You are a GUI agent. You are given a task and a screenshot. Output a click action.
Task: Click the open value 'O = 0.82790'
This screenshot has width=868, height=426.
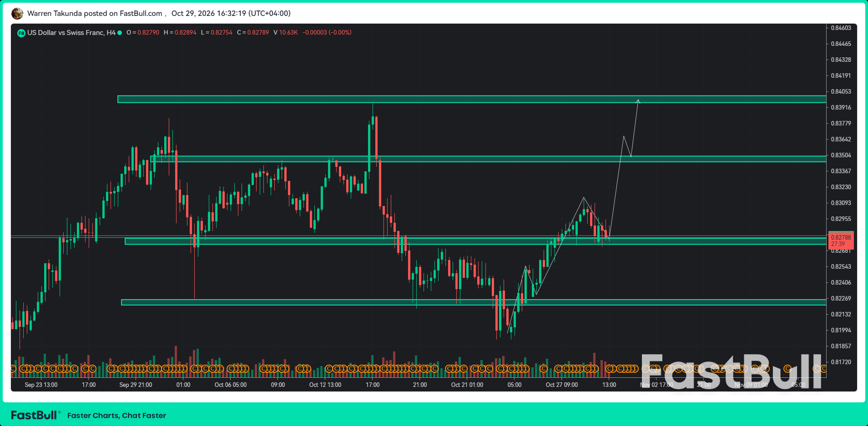point(143,33)
